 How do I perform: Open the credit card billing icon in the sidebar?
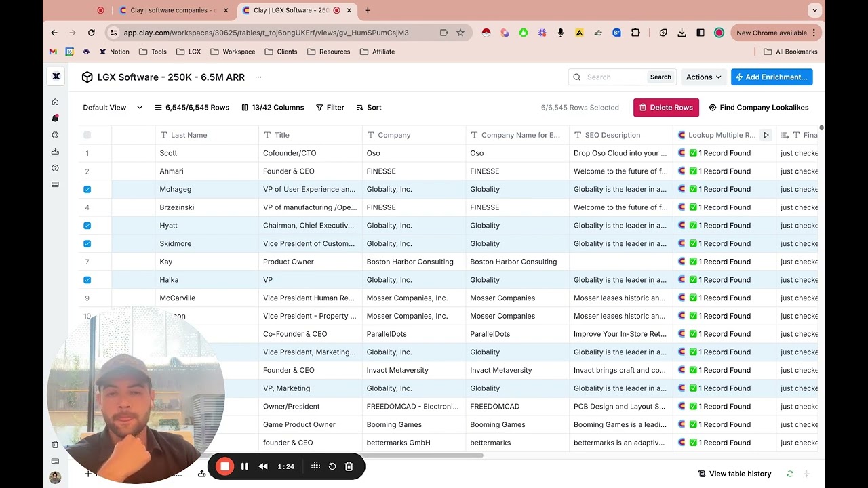pyautogui.click(x=55, y=461)
